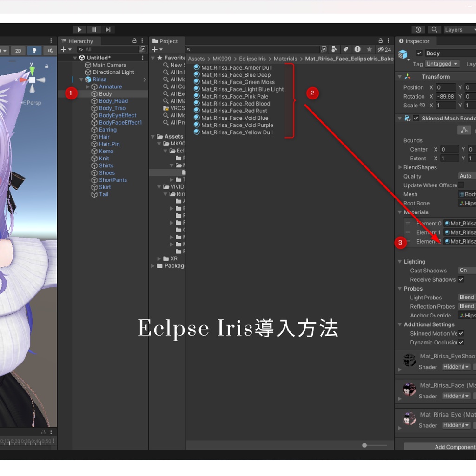
Task: Click the Hierarchy search field
Action: pos(107,49)
